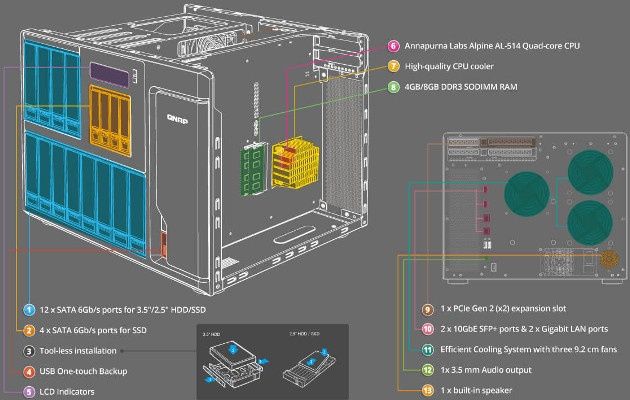Click the 'High-quality CPU cooler' label

[449, 66]
